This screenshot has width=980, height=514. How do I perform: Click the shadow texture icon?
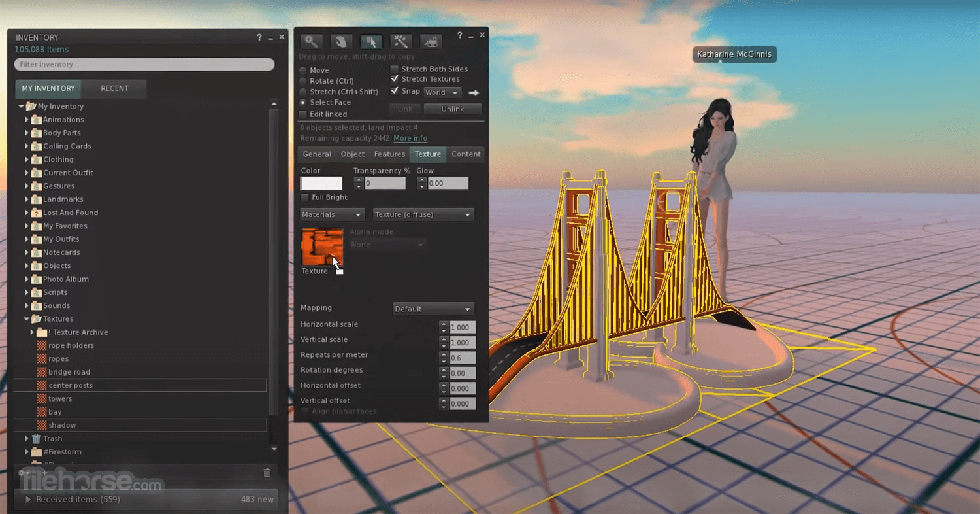(42, 425)
